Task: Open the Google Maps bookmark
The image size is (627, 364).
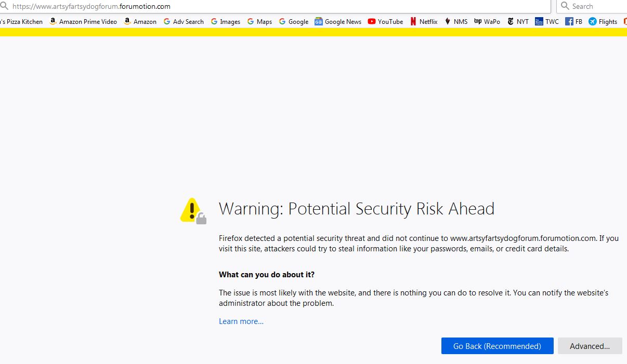Action: click(x=259, y=21)
